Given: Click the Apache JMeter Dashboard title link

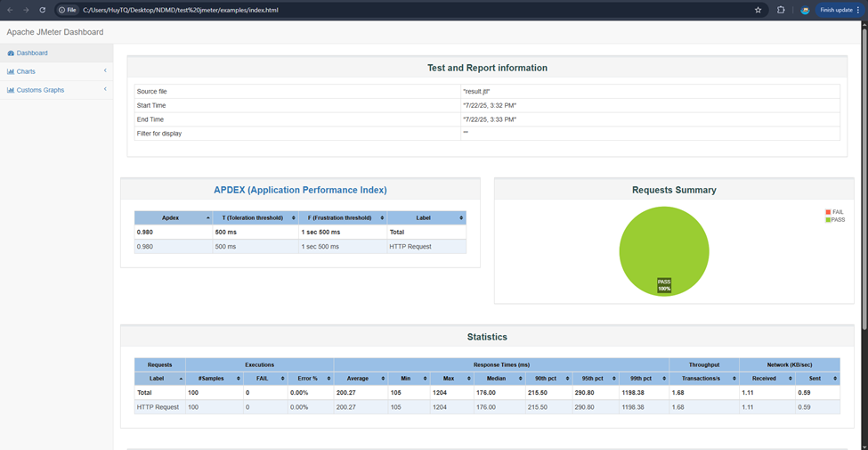Looking at the screenshot, I should tap(55, 32).
